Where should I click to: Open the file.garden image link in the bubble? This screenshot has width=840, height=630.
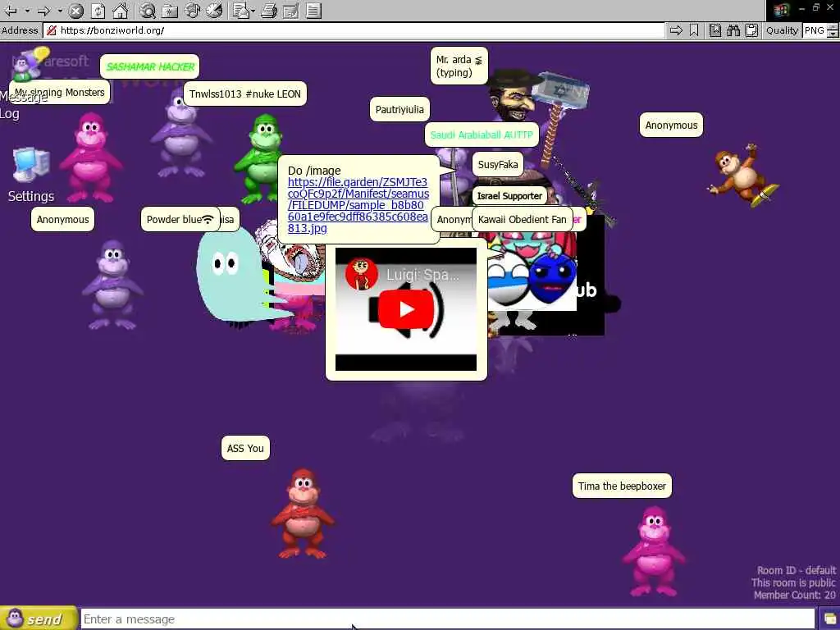tap(358, 205)
